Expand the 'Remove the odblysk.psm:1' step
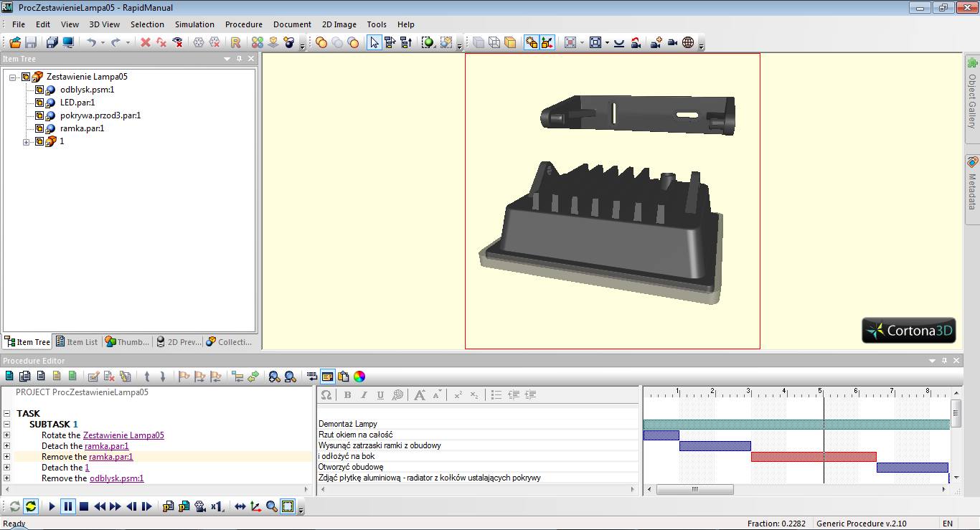Image resolution: width=980 pixels, height=530 pixels. click(x=6, y=478)
